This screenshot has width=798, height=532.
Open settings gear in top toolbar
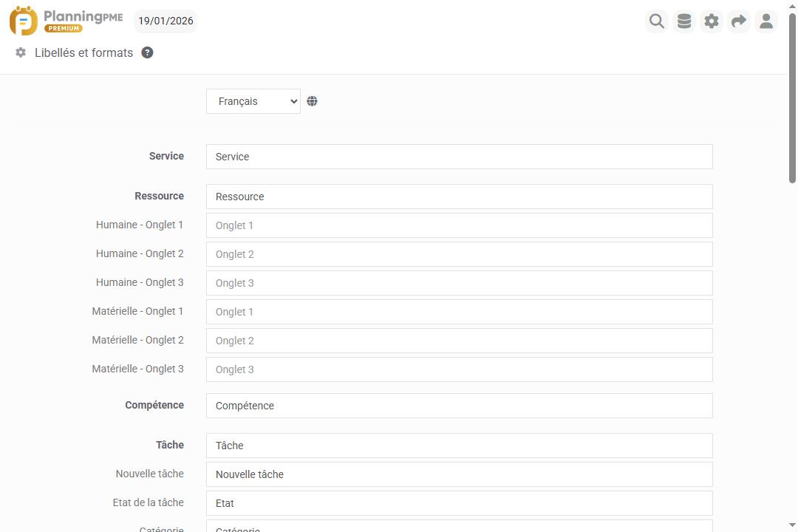pos(712,21)
